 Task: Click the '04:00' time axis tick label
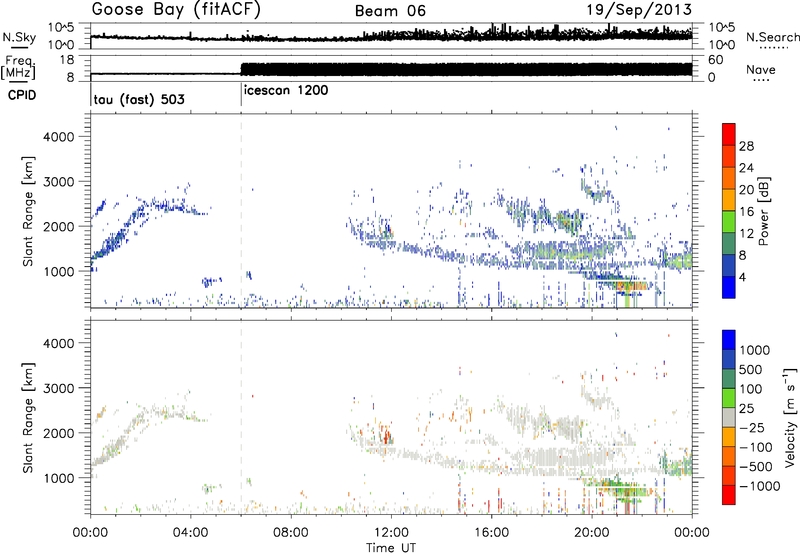click(x=190, y=533)
